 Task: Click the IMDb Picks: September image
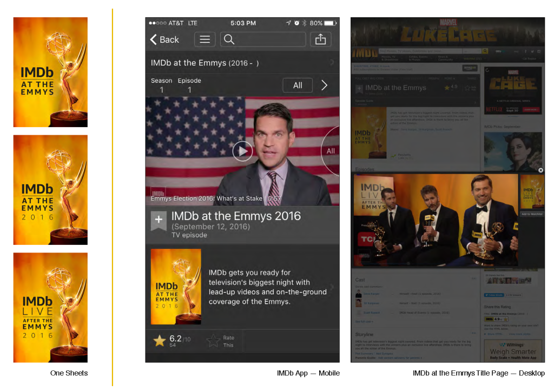[513, 152]
